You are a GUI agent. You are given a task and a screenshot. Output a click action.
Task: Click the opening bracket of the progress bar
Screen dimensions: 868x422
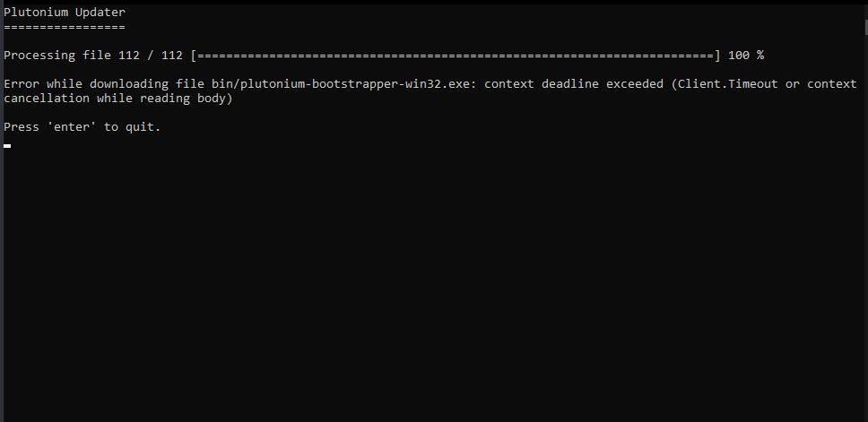pos(194,56)
